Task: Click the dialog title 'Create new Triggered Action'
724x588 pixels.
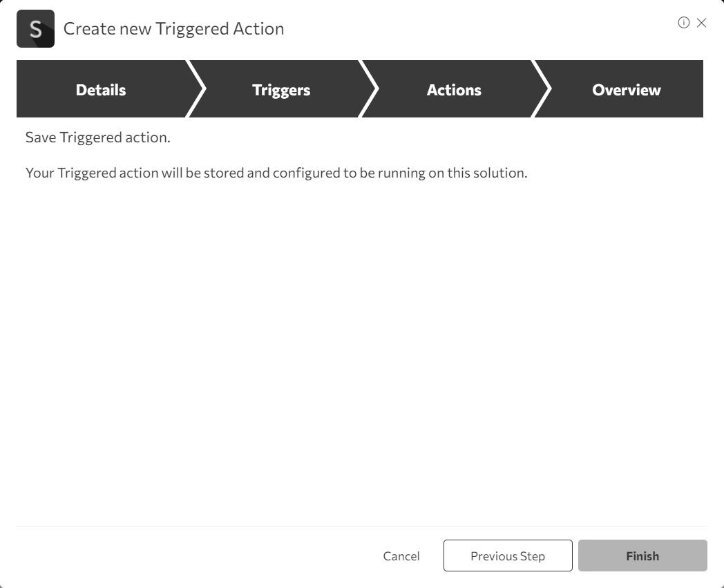Action: [x=173, y=29]
